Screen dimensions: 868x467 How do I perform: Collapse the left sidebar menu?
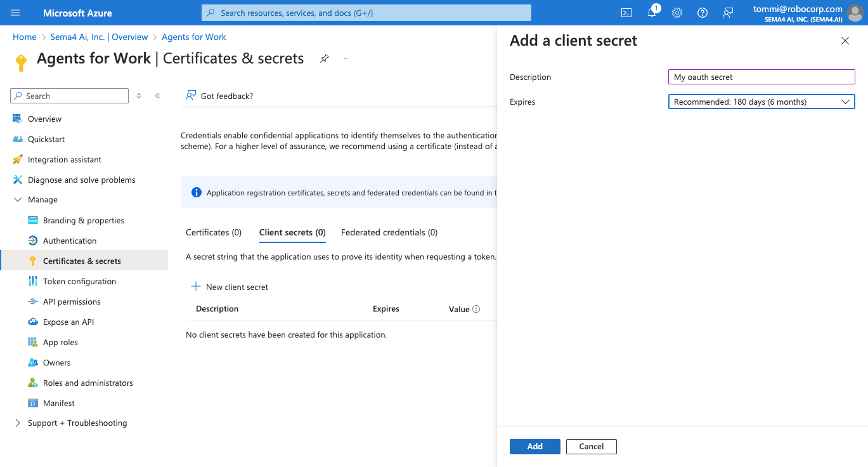point(158,96)
